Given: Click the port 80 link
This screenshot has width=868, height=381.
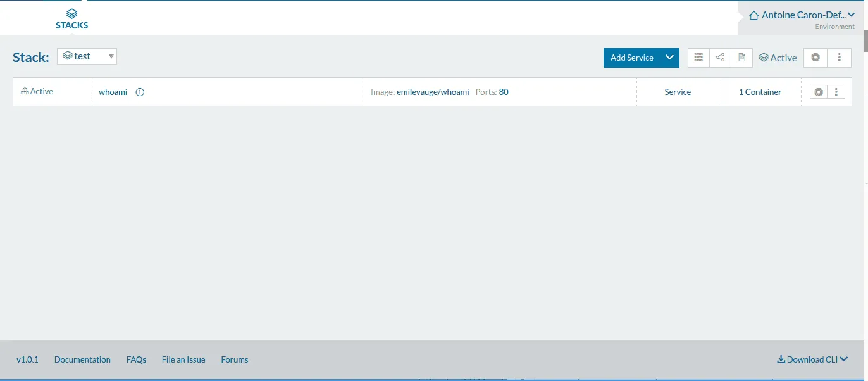Looking at the screenshot, I should (504, 92).
